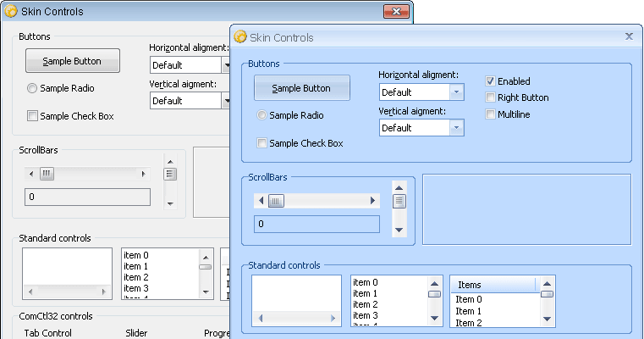The image size is (644, 339).
Task: Click the left arrow of the blue horizontal scrollbar
Action: (x=261, y=201)
